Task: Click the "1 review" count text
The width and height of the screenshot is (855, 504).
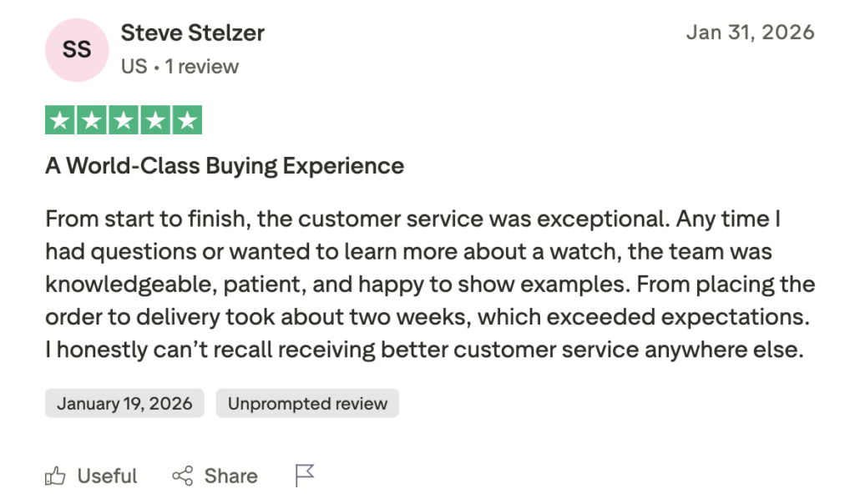Action: click(202, 67)
